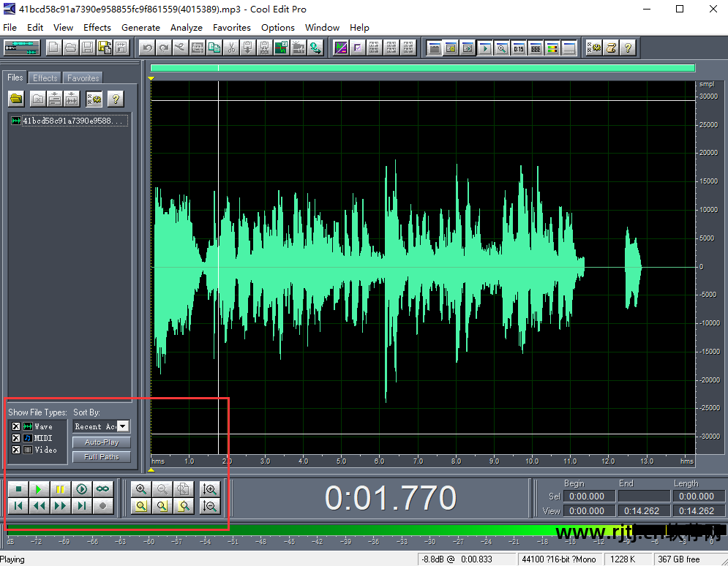This screenshot has width=728, height=566.
Task: Click the green overview bar above waveform
Action: 422,68
